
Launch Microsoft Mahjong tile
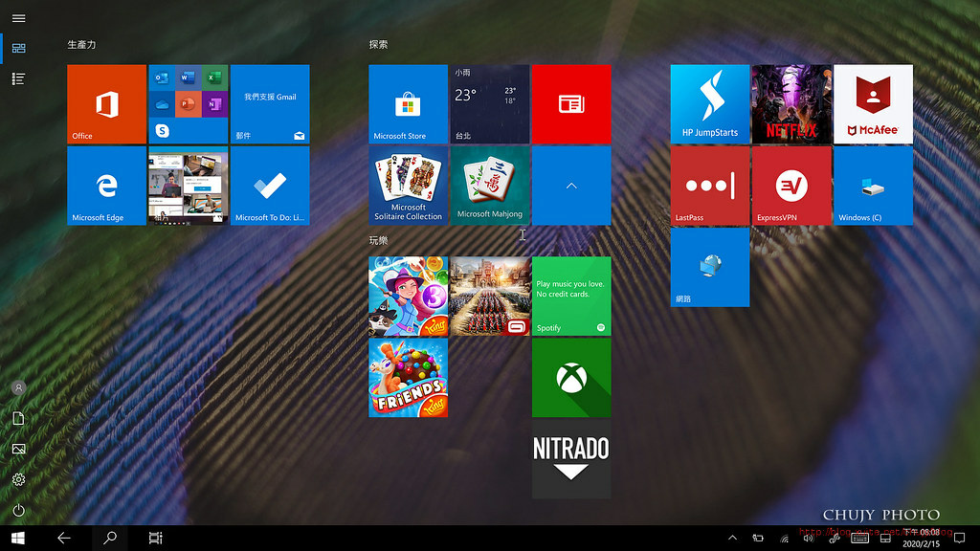(490, 186)
